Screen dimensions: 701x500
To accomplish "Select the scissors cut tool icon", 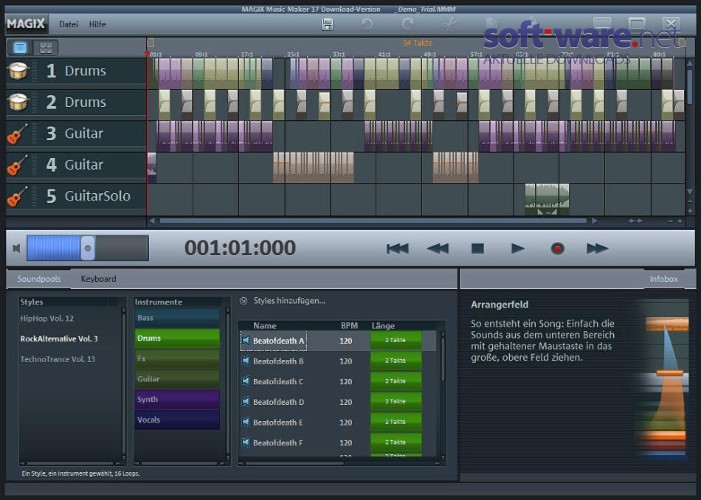I will click(448, 24).
